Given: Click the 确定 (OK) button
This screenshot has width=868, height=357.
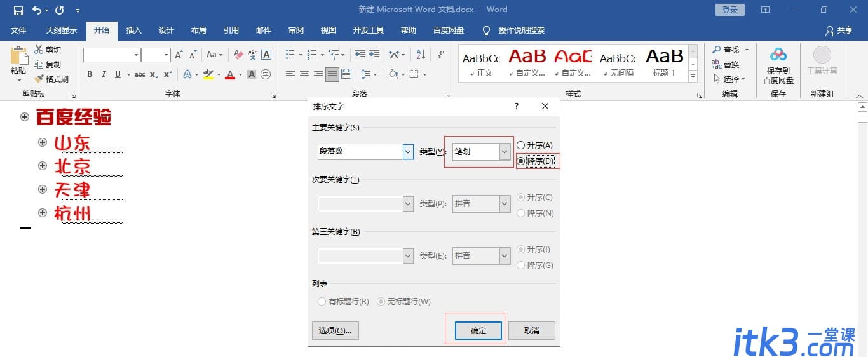Looking at the screenshot, I should coord(478,330).
